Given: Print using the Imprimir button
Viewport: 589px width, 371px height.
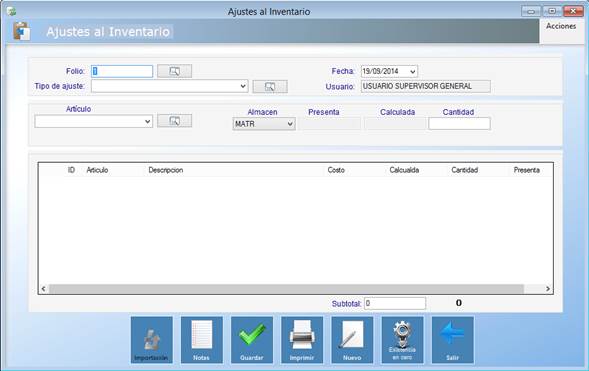Looking at the screenshot, I should point(302,340).
